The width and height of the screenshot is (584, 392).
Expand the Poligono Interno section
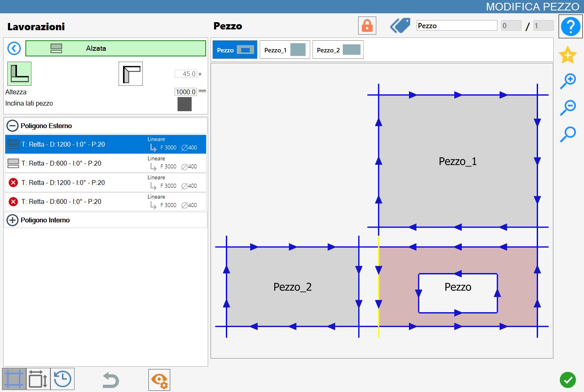(13, 220)
